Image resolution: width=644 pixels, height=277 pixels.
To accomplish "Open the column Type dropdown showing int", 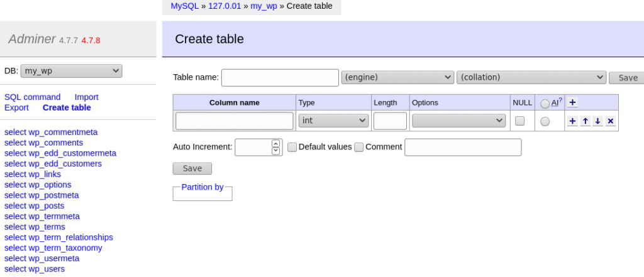I will click(333, 121).
